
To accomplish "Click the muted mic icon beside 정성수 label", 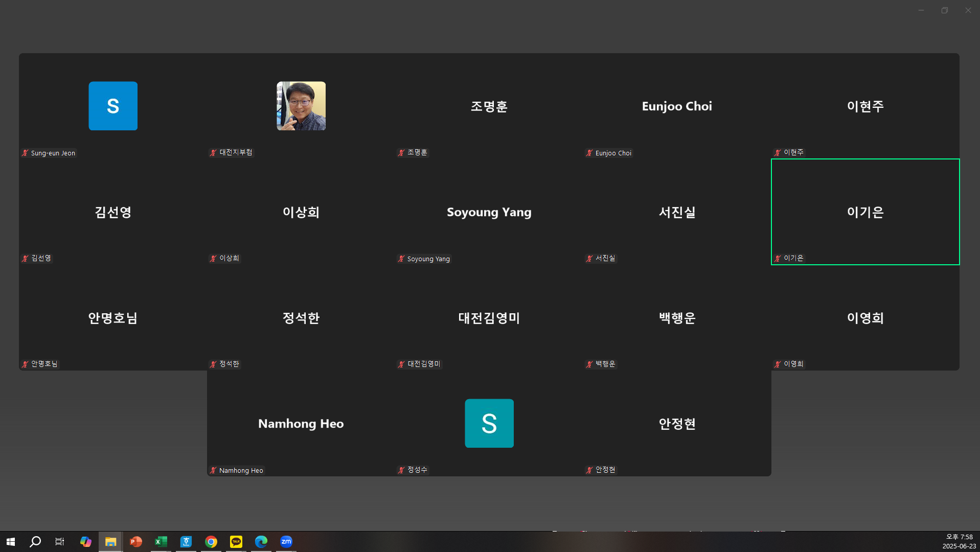I will 401,470.
